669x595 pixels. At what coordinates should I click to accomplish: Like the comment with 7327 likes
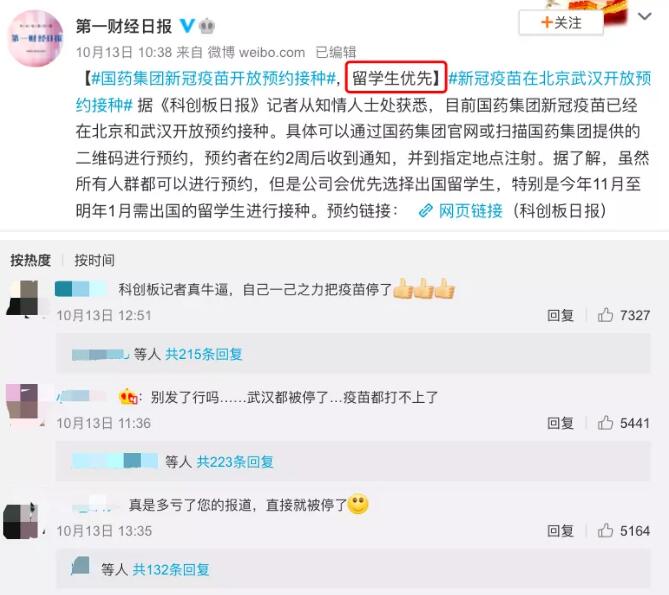point(605,315)
